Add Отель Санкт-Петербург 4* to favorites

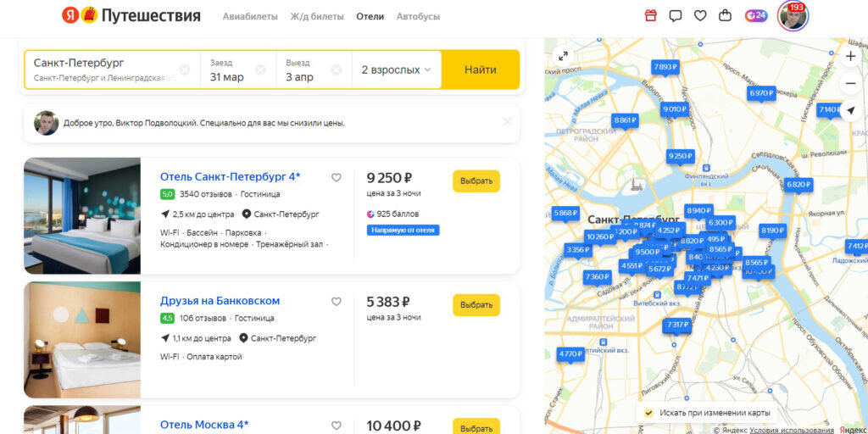tap(336, 178)
